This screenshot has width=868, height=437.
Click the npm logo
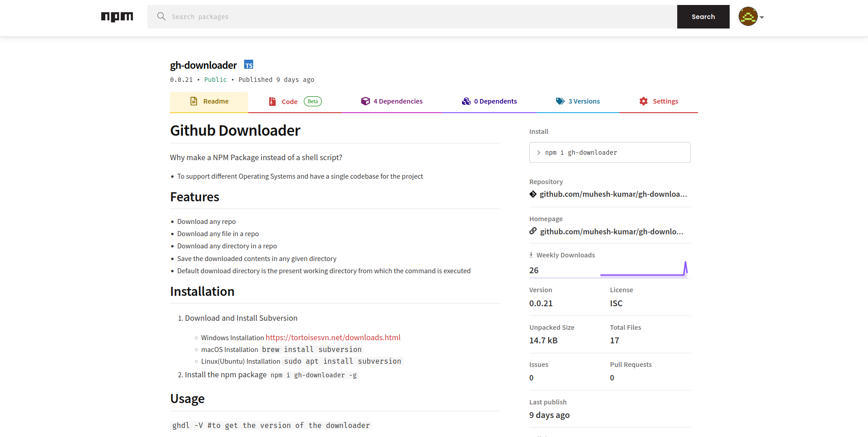coord(117,17)
